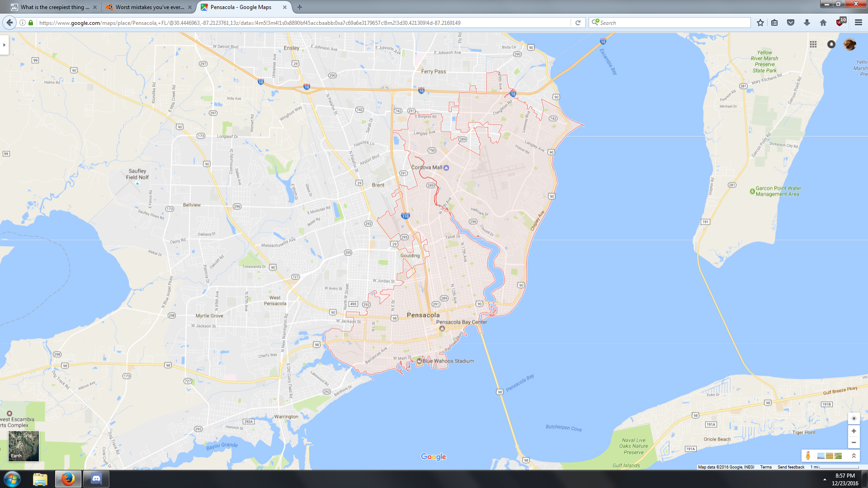Expand the imagery strip double chevron
Image resolution: width=868 pixels, height=488 pixels.
tap(854, 456)
